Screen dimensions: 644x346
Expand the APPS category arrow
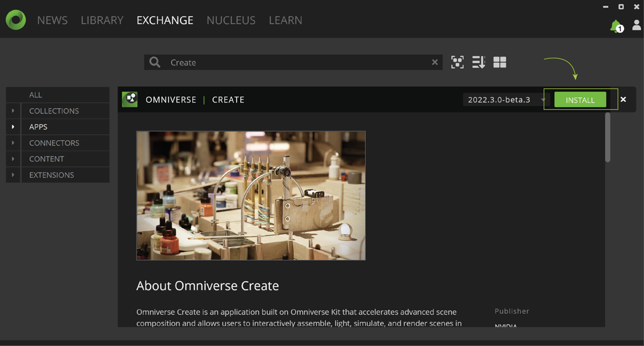[13, 127]
